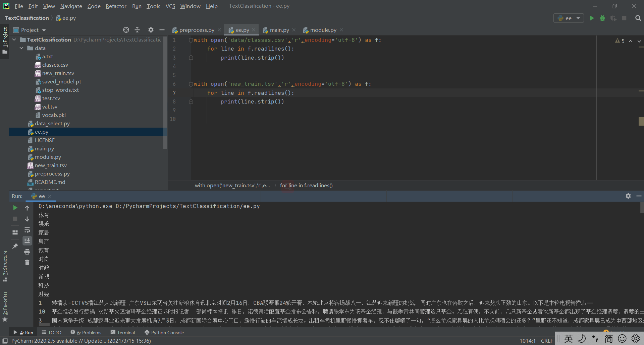
Task: Open the Refactor menu
Action: point(116,6)
